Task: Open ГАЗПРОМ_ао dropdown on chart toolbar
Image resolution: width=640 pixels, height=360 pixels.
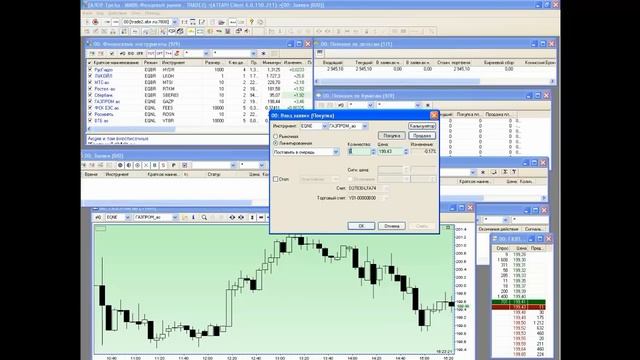Action: tap(175, 218)
